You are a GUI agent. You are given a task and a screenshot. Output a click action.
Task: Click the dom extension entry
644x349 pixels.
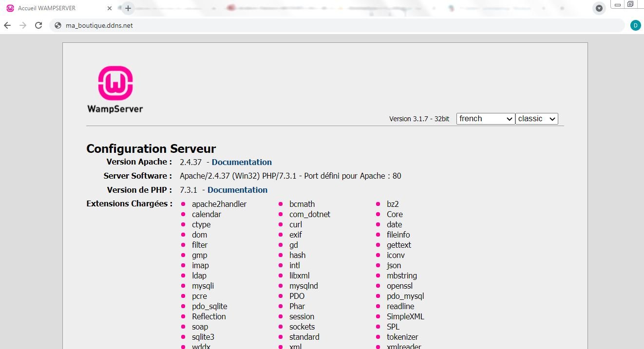[199, 235]
